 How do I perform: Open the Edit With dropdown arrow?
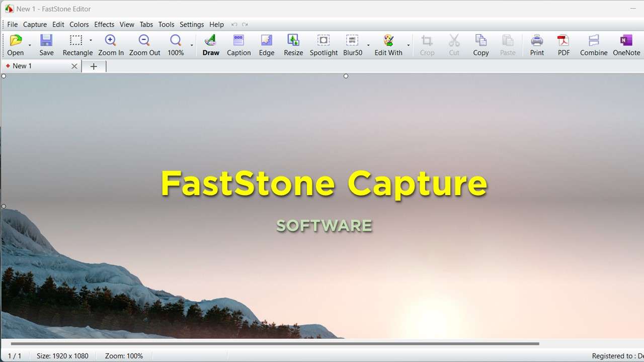coord(408,45)
